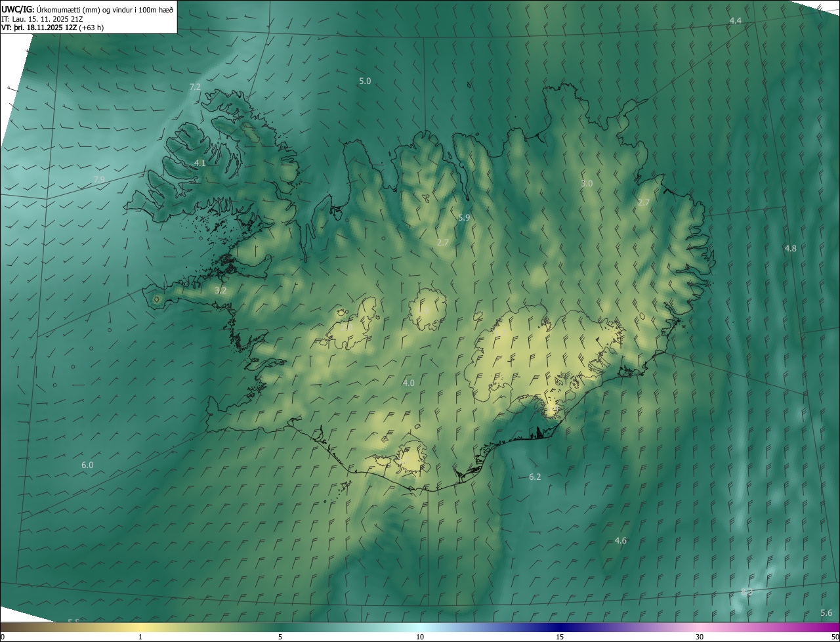Image resolution: width=840 pixels, height=642 pixels.
Task: Select the 3.0 value label on the map
Action: tap(587, 184)
